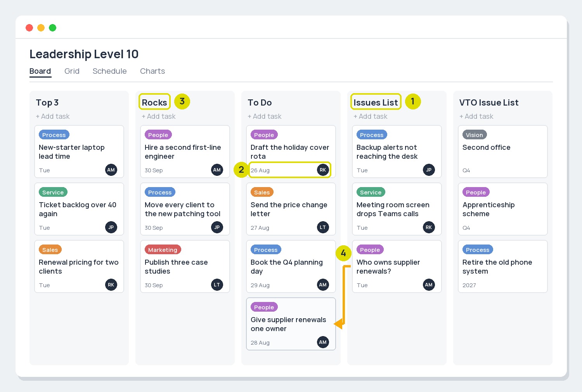This screenshot has width=582, height=392.
Task: Click the "VTO Issue List" column title
Action: pos(489,102)
